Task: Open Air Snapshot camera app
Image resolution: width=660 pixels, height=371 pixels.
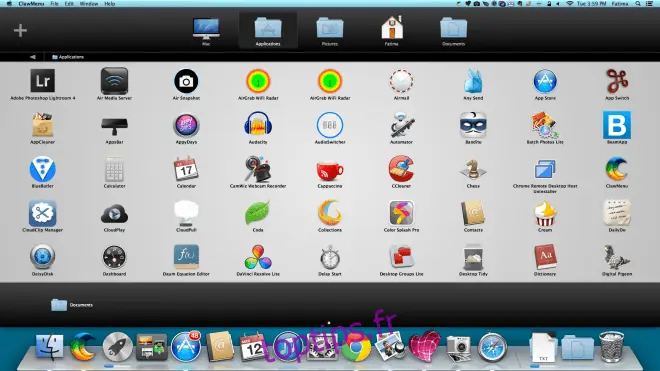Action: point(186,81)
